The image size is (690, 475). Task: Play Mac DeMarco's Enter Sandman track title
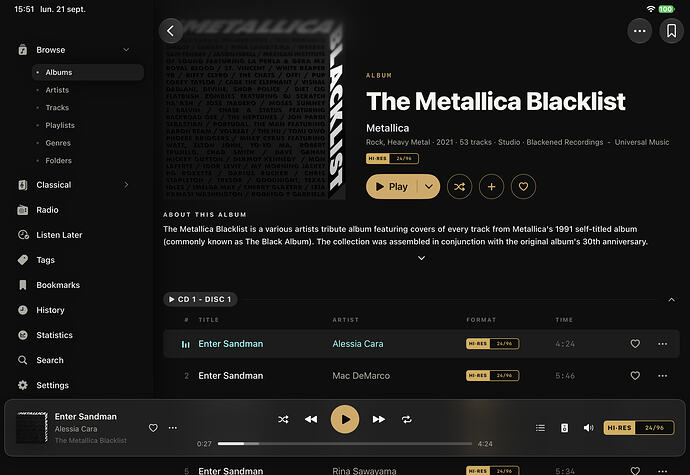click(231, 376)
